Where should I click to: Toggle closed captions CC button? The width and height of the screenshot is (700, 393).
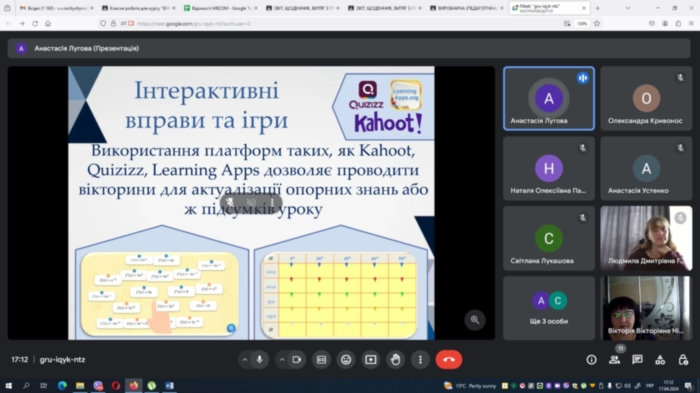(x=321, y=360)
